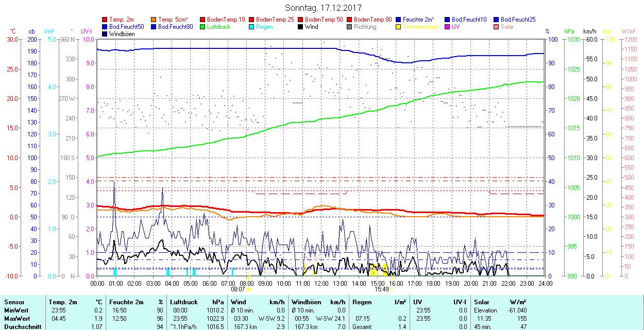This screenshot has height=330, width=644.
Task: Click the elevation value -61.040
Action: 517,310
